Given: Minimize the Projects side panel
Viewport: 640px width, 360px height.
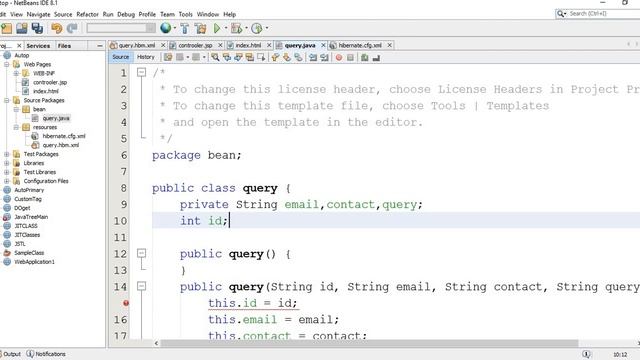Looking at the screenshot, I should [100, 46].
